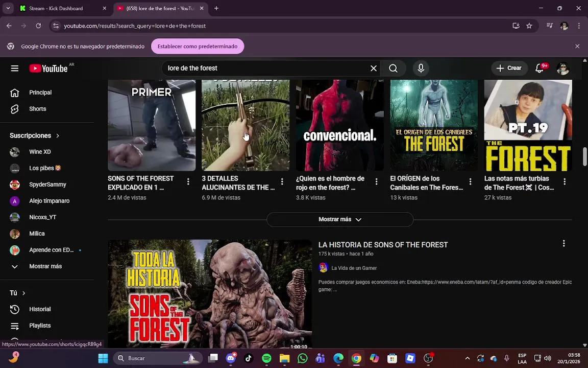This screenshot has width=588, height=368.
Task: Open a new browser tab
Action: coord(216,8)
